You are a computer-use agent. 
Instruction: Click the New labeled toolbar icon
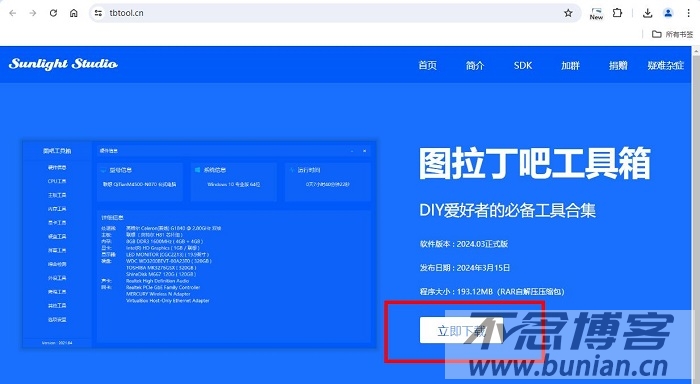(x=596, y=13)
